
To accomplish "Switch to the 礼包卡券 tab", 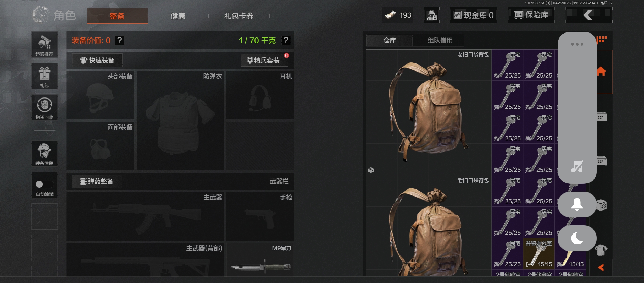I will (239, 16).
